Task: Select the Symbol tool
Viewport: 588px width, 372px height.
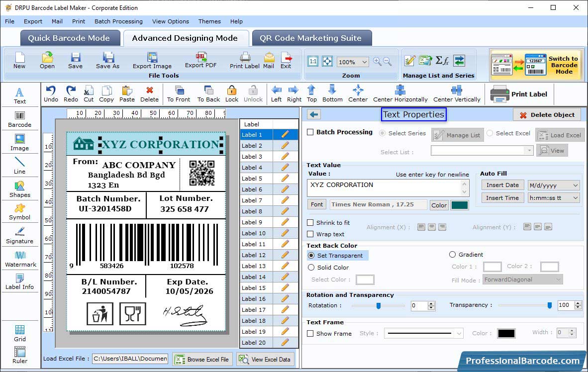Action: [19, 212]
